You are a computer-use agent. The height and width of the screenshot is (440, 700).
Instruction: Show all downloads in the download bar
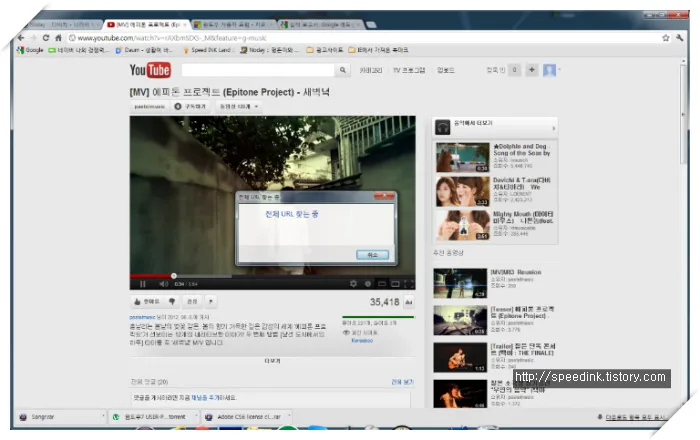[x=636, y=417]
